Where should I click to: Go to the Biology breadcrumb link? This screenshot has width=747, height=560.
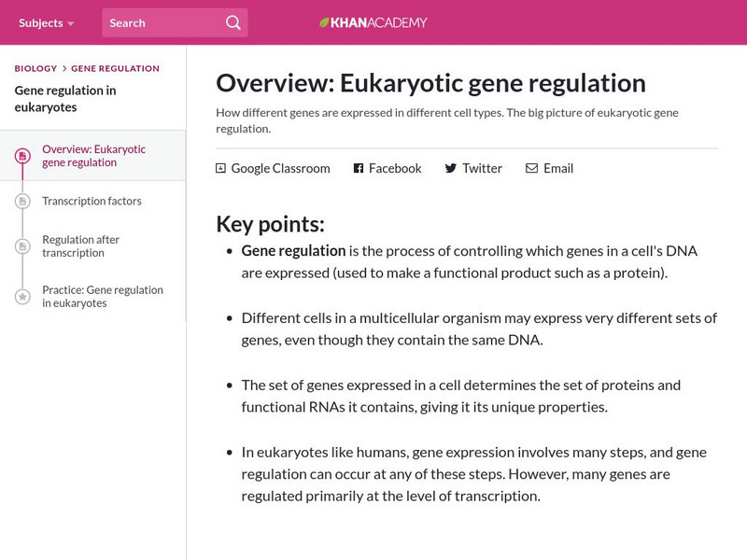point(35,68)
